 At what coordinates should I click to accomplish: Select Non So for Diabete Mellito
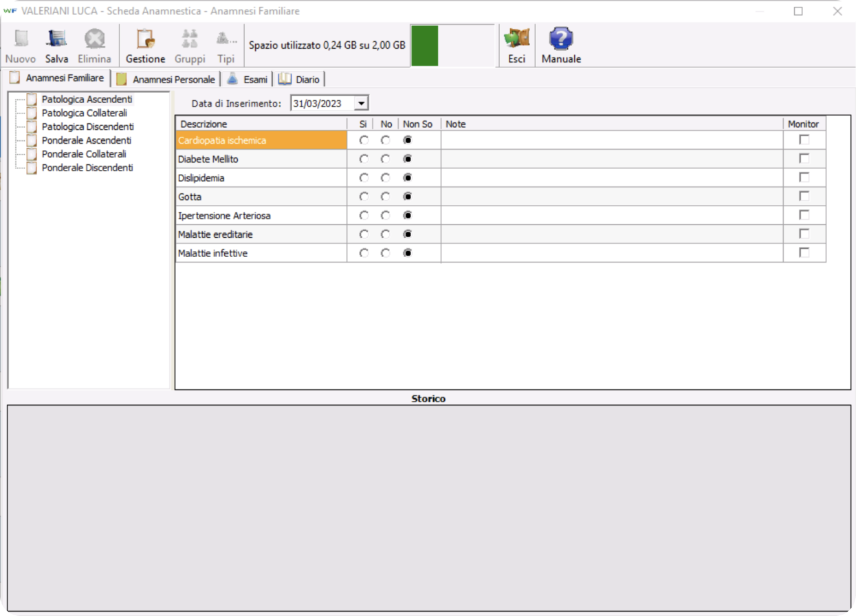pos(408,159)
